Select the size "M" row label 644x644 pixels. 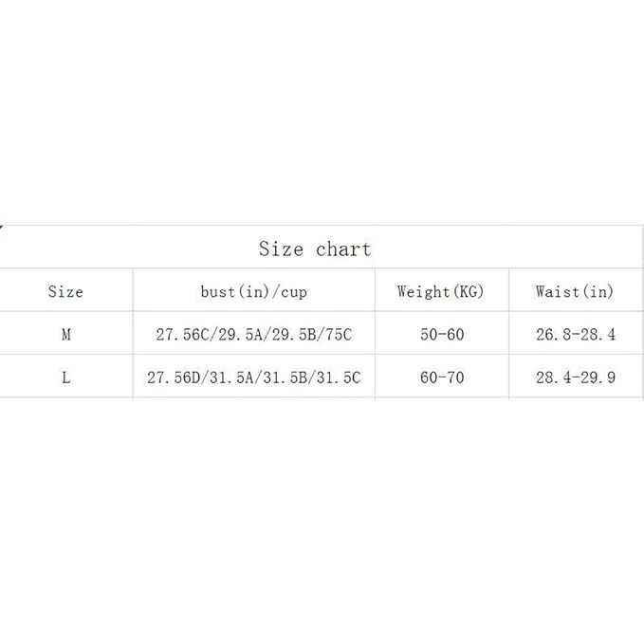point(65,335)
